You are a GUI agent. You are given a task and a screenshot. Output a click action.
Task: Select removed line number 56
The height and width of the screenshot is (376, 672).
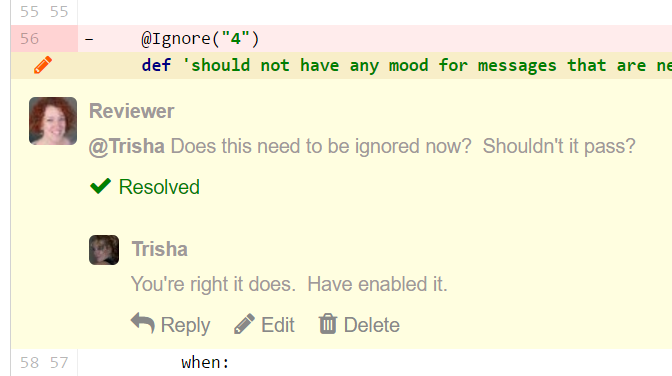29,39
